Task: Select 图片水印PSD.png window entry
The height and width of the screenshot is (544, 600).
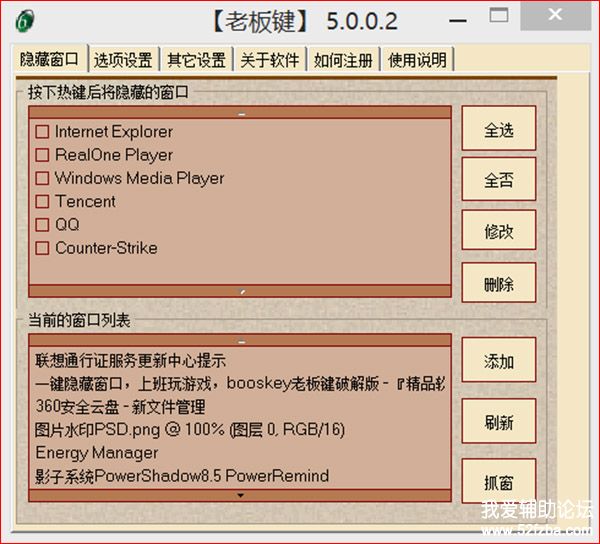Action: click(240, 430)
